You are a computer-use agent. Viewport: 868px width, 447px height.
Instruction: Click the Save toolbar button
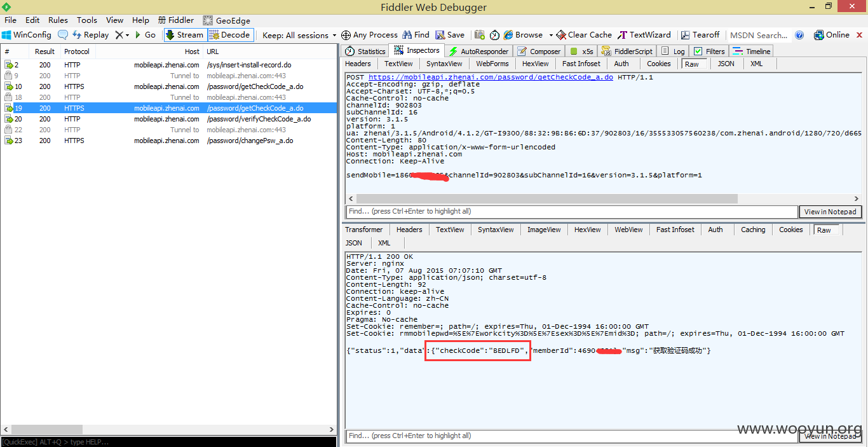point(450,35)
